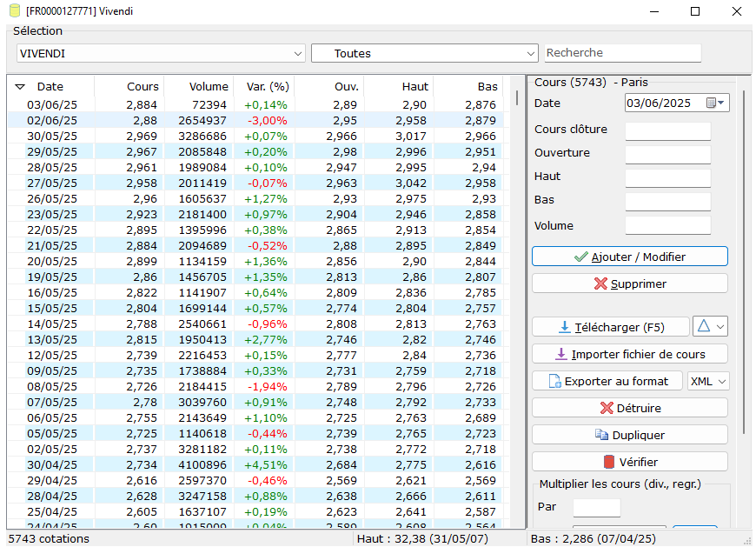Focus the Recherche search field
Screen dimensions: 756x547
coord(623,52)
